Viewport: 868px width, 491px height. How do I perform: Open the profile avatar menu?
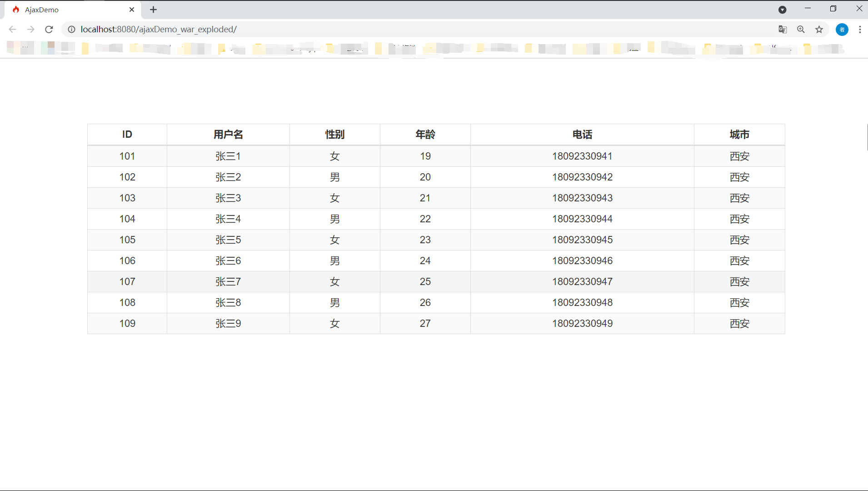[842, 29]
